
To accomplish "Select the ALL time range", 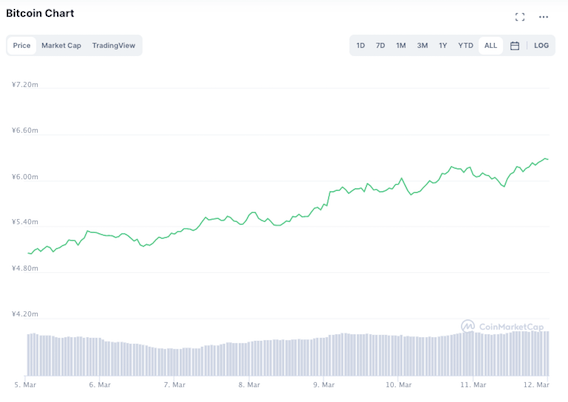I will pos(491,46).
